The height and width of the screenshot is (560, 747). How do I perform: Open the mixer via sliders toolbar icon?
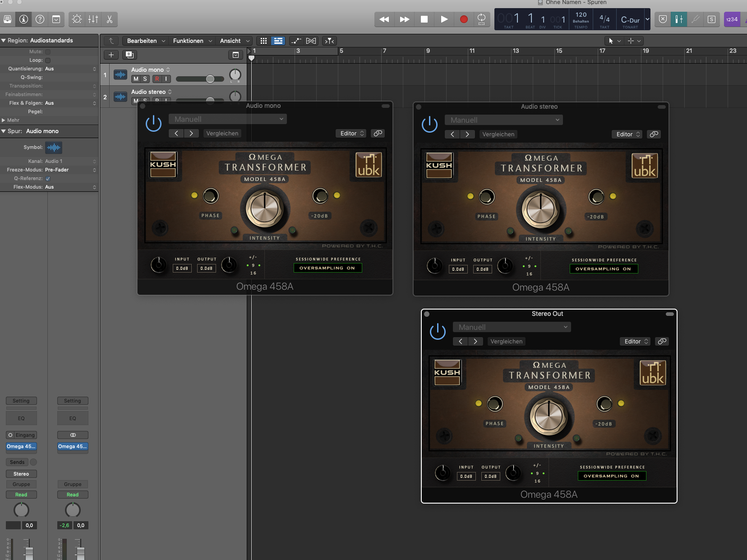(x=93, y=19)
